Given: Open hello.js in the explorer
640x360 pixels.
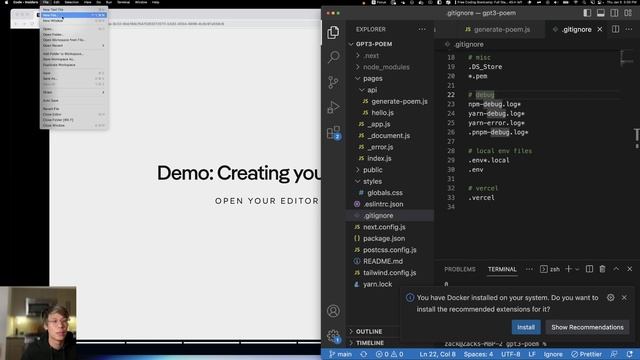Looking at the screenshot, I should pos(382,113).
